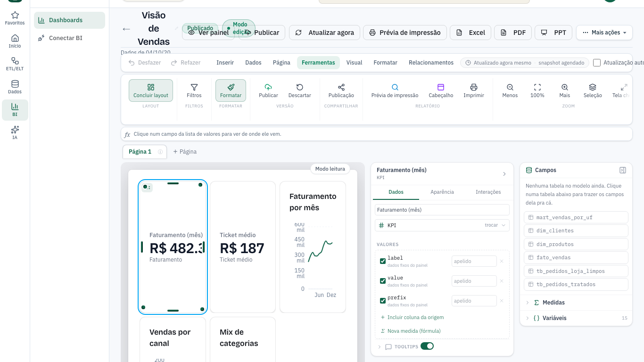Open the Mais ações dropdown

pos(604,33)
